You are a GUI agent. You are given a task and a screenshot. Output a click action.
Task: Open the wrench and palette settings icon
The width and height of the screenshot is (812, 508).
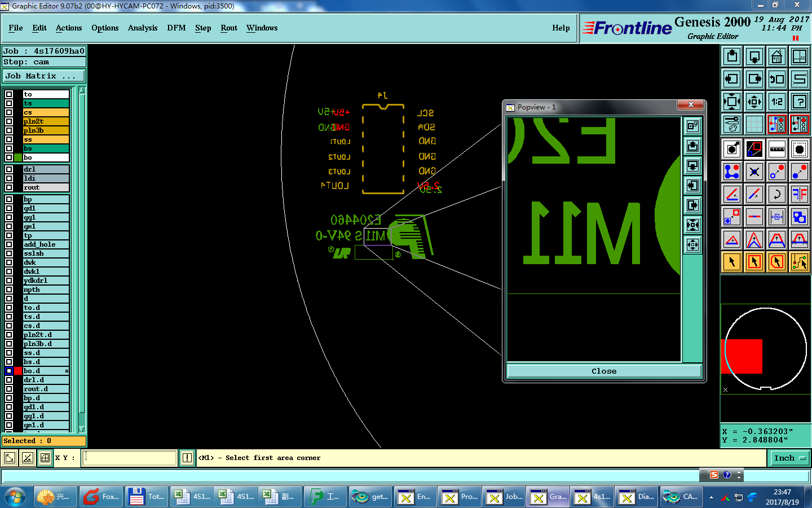(x=732, y=124)
